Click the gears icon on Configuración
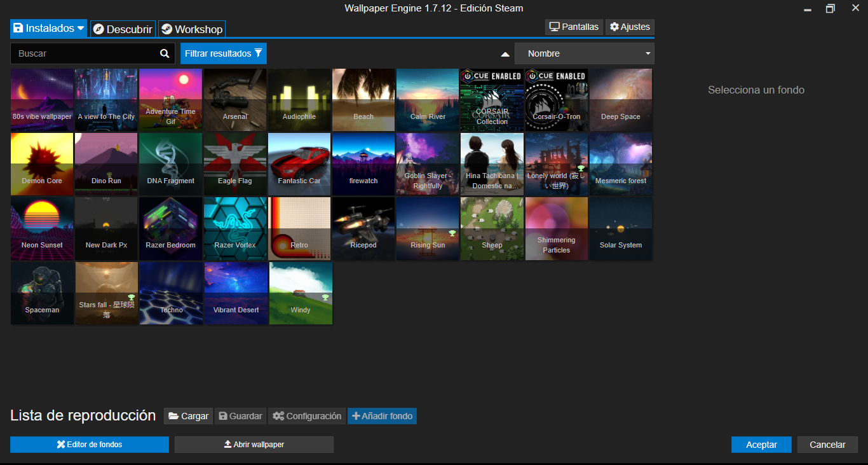 pyautogui.click(x=279, y=415)
